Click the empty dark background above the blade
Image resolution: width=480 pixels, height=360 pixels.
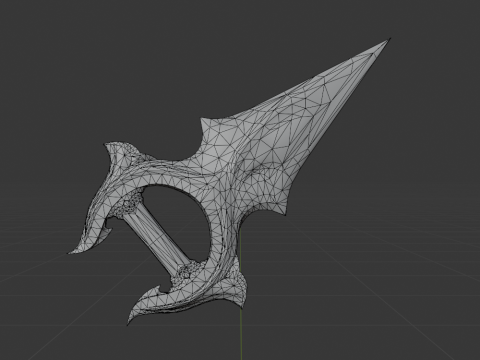pos(233,50)
